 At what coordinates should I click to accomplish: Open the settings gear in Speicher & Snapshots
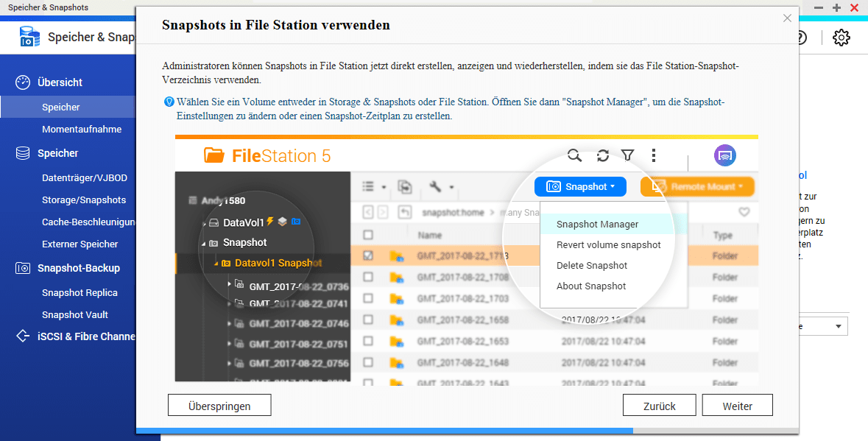tap(841, 38)
